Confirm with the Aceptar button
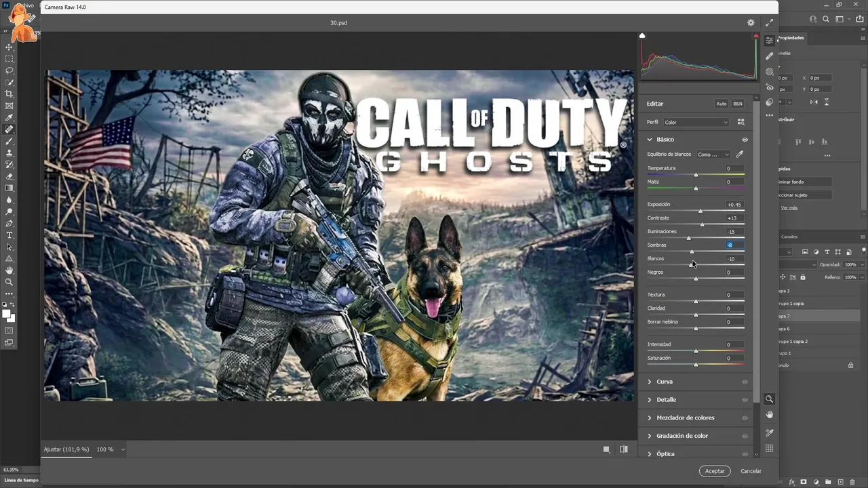The width and height of the screenshot is (868, 488). click(x=715, y=470)
